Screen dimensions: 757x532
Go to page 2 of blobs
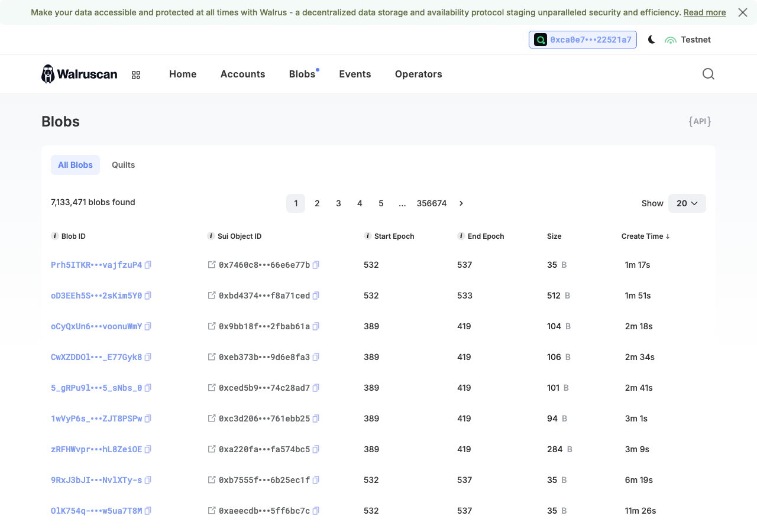pyautogui.click(x=317, y=203)
